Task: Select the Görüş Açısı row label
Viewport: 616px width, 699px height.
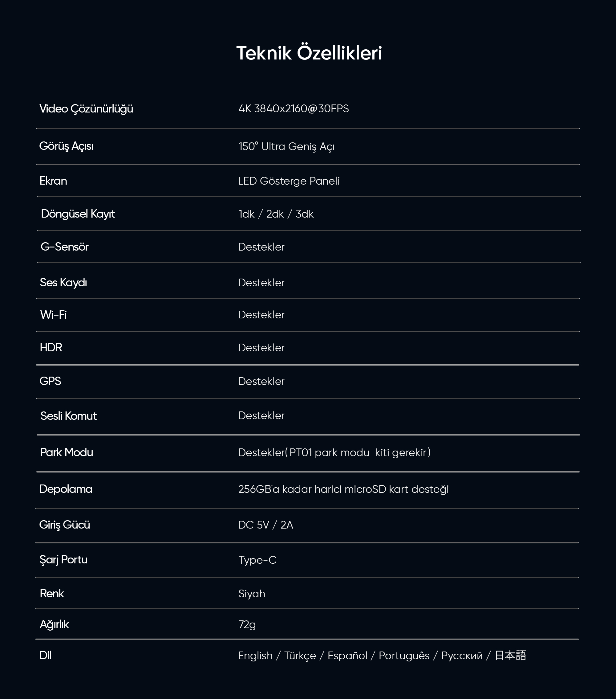Action: point(66,146)
